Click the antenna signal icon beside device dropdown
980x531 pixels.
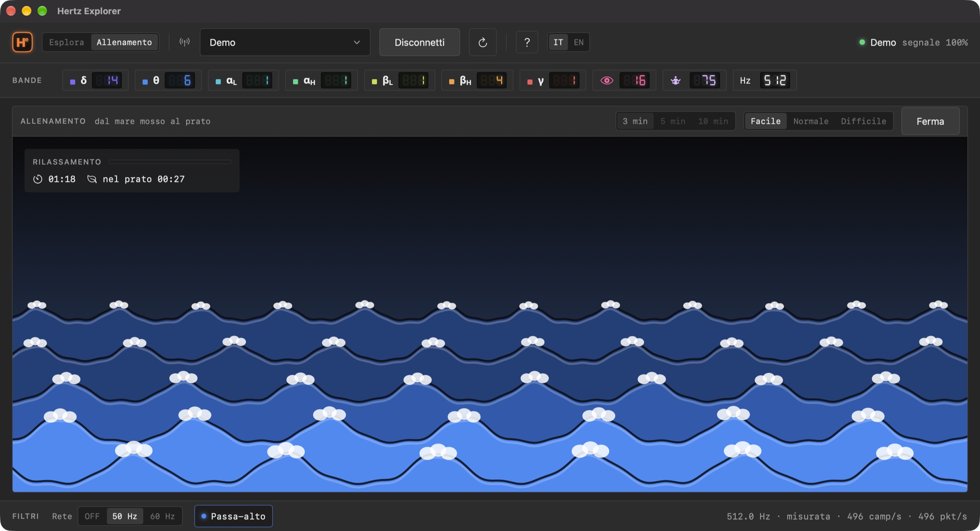[x=185, y=42]
